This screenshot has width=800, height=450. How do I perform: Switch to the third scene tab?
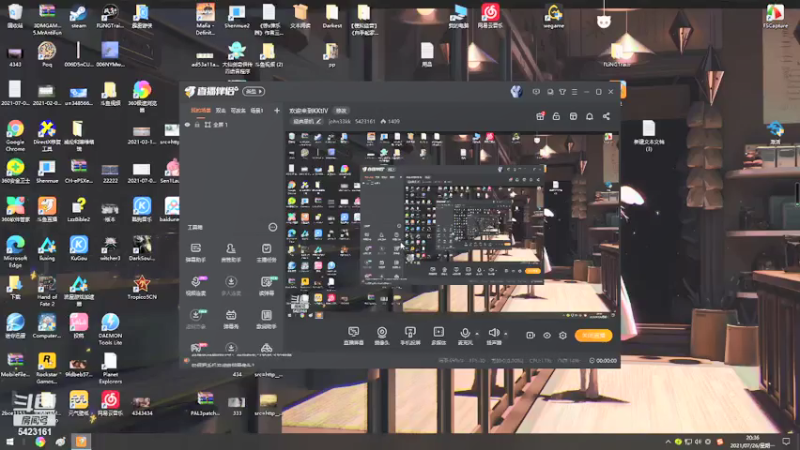(x=238, y=110)
